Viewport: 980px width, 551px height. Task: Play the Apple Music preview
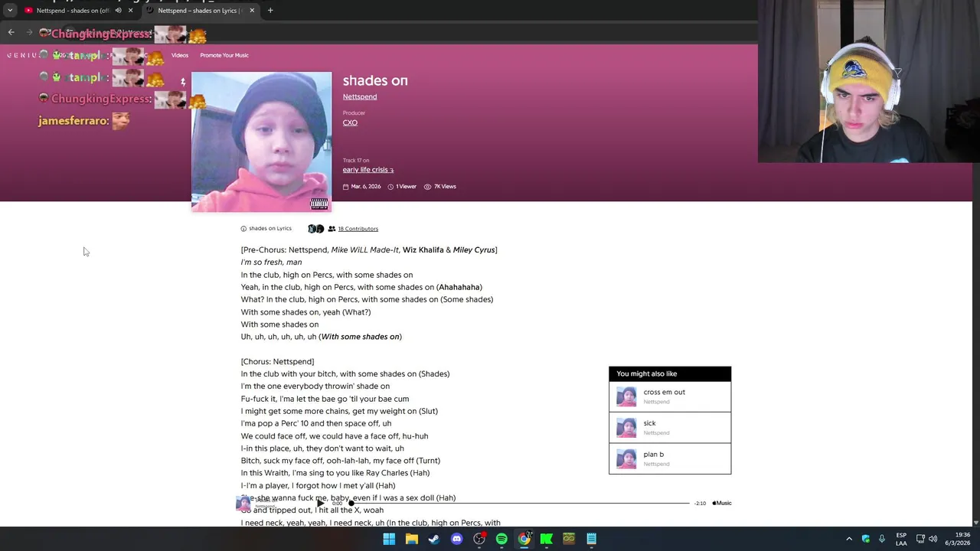(320, 504)
